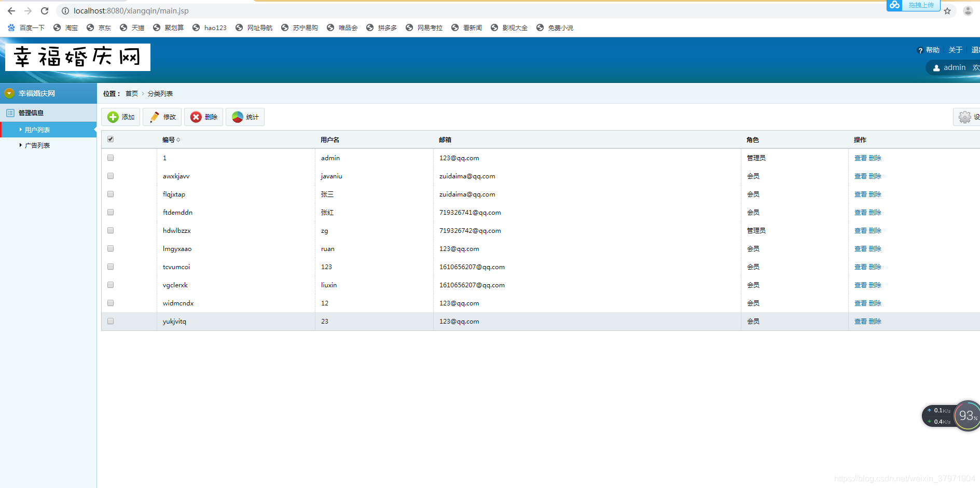The width and height of the screenshot is (980, 488).
Task: Click the 邮箱 column header
Action: 445,140
